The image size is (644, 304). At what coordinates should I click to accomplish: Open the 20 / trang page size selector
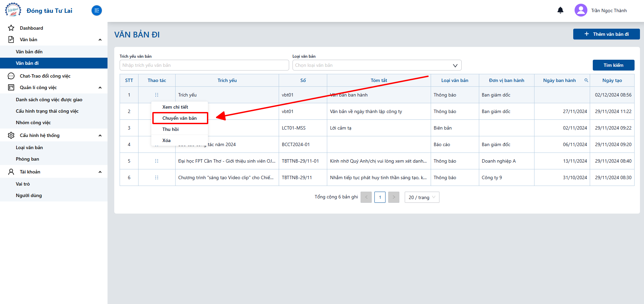point(422,197)
